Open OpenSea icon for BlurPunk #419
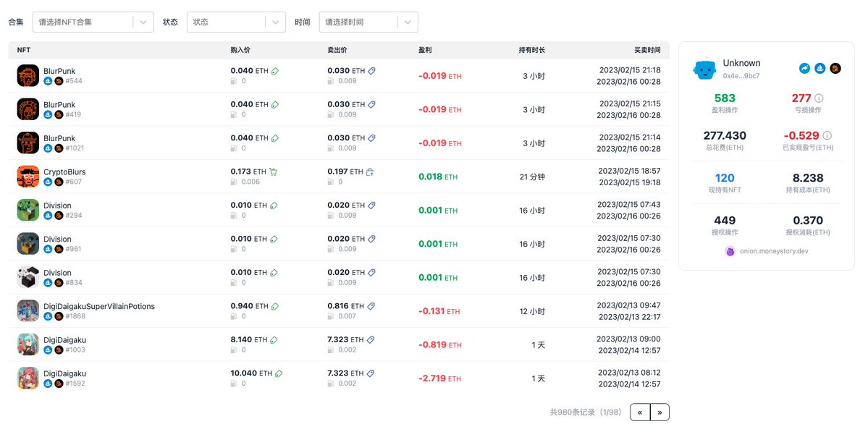Screen dimensions: 868x432 point(48,114)
